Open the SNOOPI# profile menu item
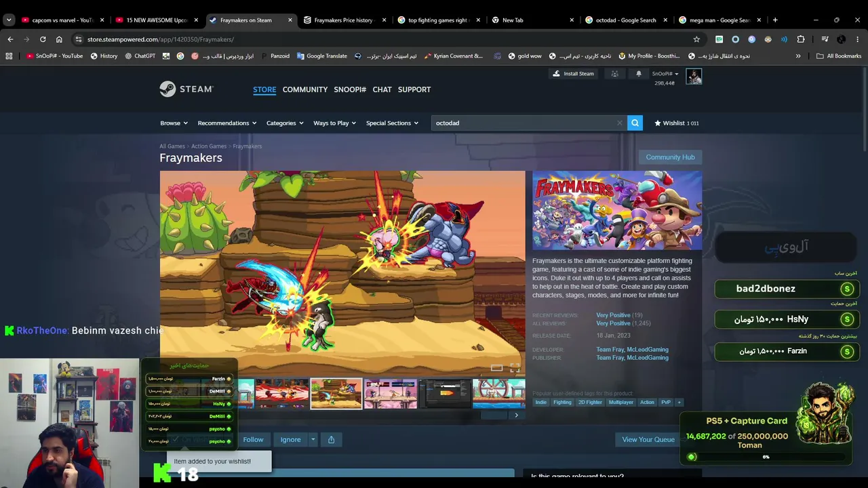The width and height of the screenshot is (868, 488). click(x=350, y=89)
